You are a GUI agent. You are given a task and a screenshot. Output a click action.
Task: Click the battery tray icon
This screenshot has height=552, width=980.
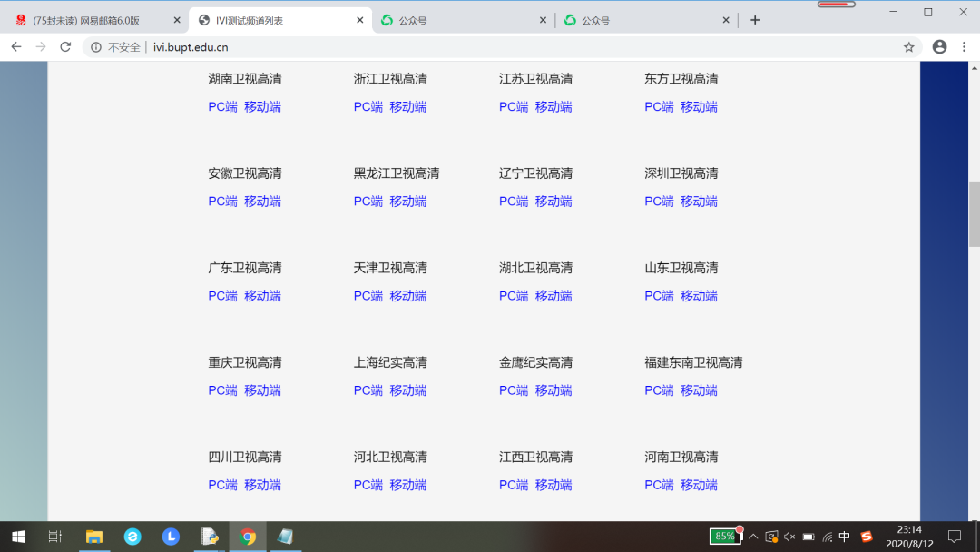click(808, 537)
